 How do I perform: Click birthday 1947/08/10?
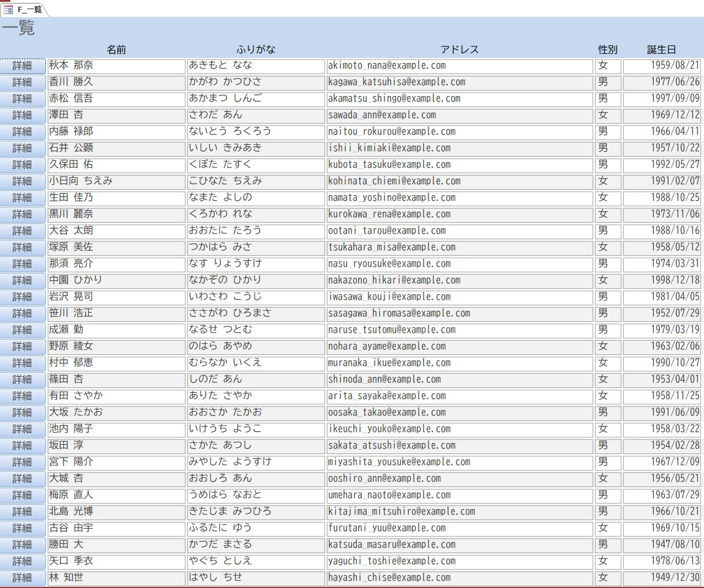click(x=662, y=545)
